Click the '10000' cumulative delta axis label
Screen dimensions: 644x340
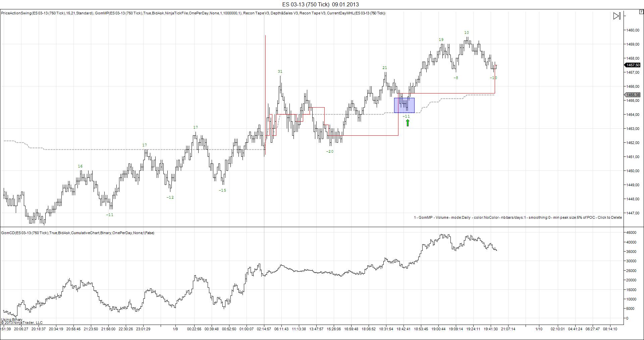point(631,299)
